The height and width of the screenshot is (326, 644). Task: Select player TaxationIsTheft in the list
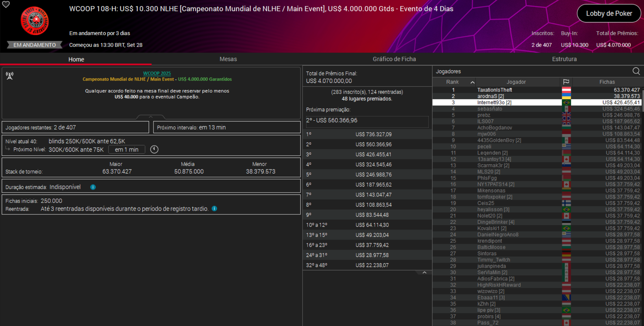tap(495, 90)
